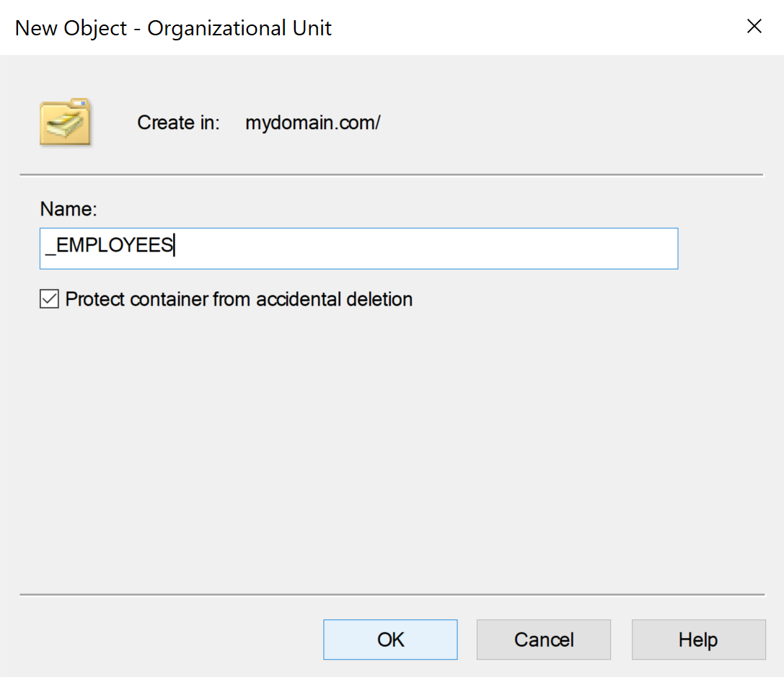Click the Name: label
This screenshot has width=784, height=677.
point(69,209)
